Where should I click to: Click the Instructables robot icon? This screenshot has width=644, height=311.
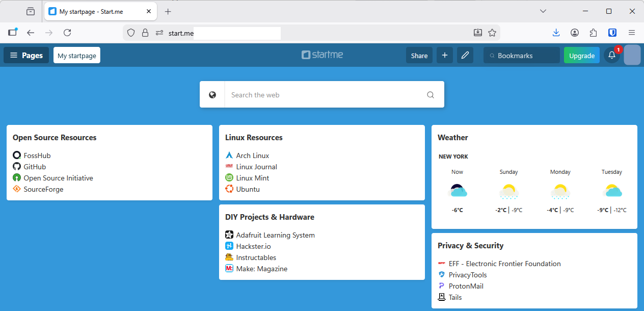229,257
